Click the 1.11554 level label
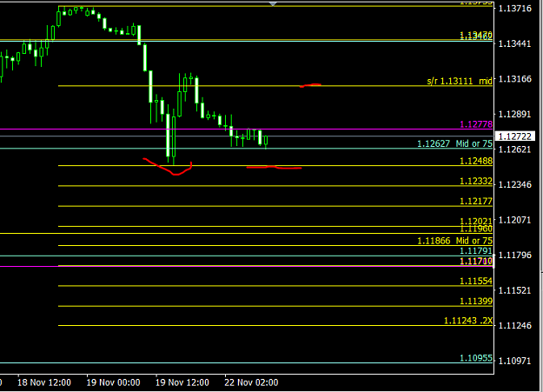Image resolution: width=543 pixels, height=392 pixels. (476, 281)
